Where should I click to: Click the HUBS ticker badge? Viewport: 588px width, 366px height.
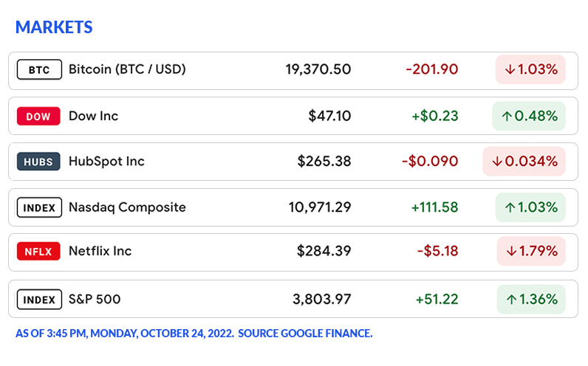39,162
